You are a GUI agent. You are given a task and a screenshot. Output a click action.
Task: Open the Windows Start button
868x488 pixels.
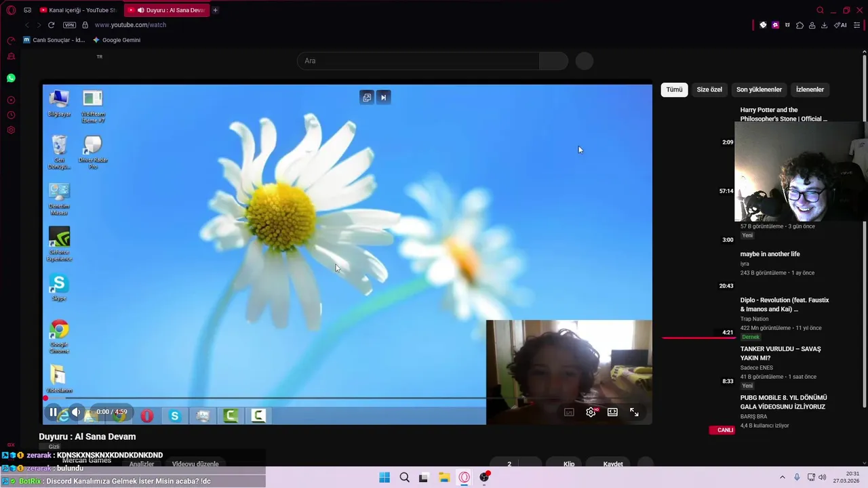click(x=384, y=477)
